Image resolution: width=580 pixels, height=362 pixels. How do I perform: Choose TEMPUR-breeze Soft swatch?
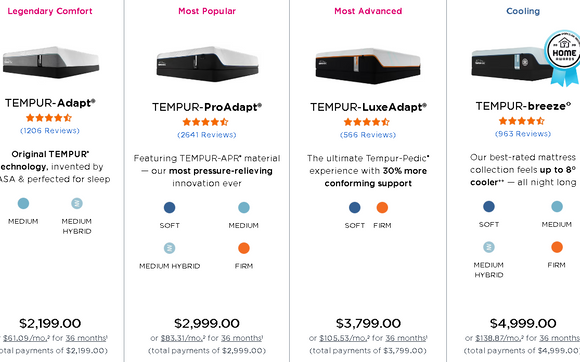tap(489, 206)
